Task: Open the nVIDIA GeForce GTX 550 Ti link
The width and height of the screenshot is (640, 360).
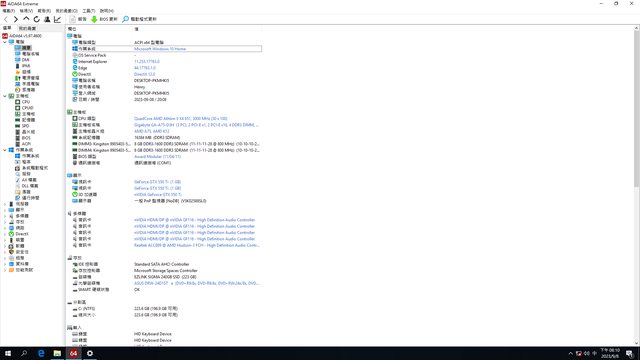Action: pos(158,195)
